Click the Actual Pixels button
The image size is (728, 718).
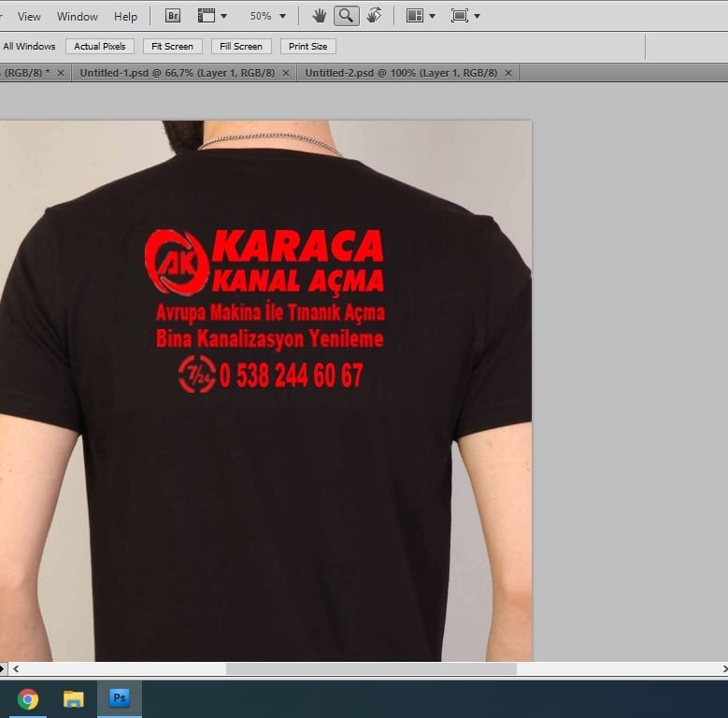[100, 47]
